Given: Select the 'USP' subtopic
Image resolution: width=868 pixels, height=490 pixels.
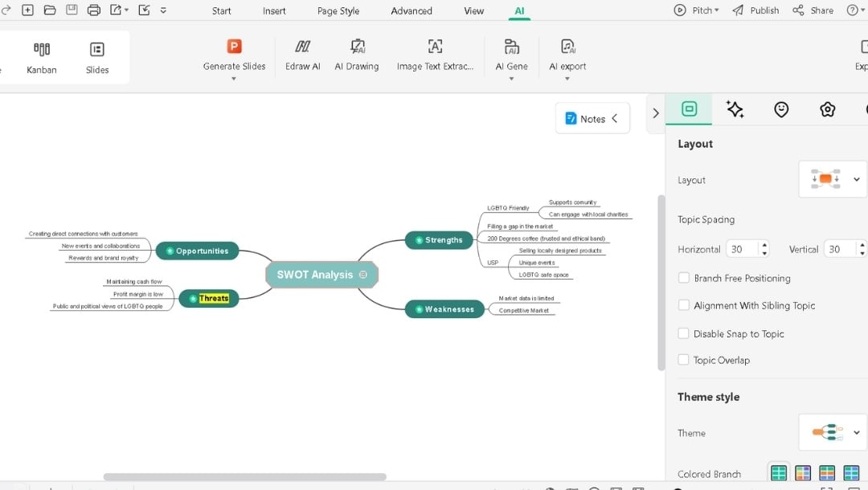Looking at the screenshot, I should click(493, 262).
